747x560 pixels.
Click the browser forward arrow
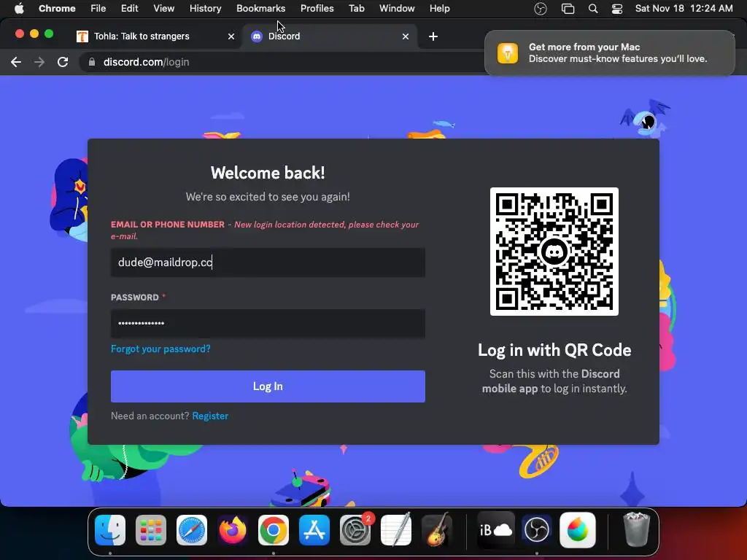click(39, 62)
